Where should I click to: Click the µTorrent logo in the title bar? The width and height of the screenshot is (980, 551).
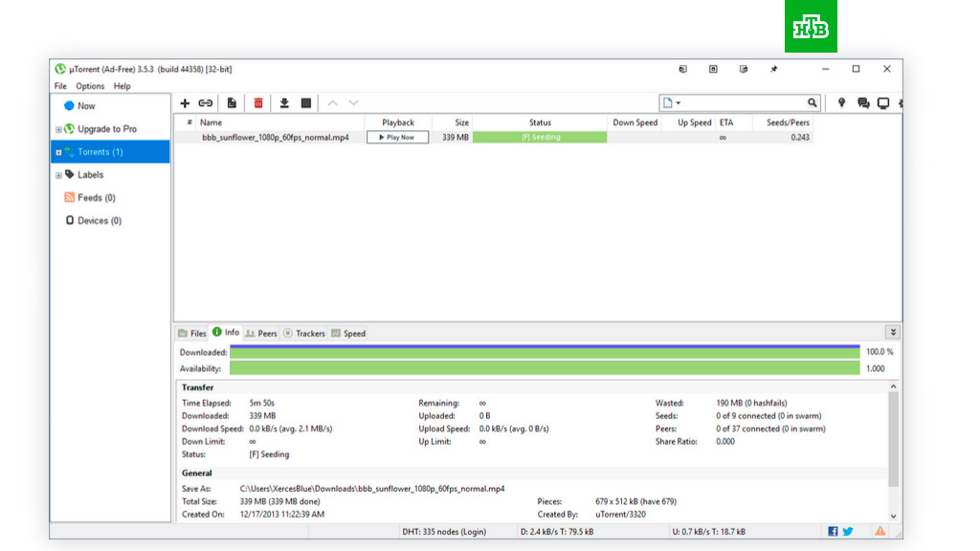(x=60, y=69)
